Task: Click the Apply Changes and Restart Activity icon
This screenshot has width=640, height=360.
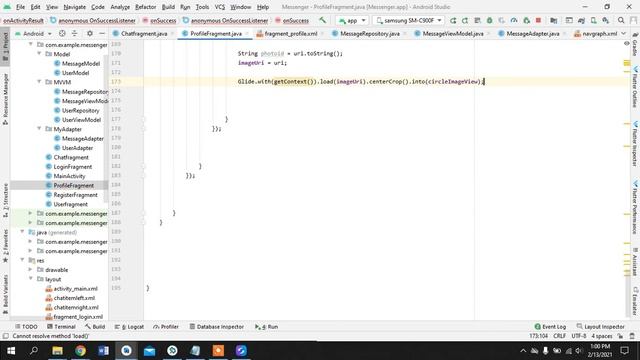Action: [x=465, y=20]
